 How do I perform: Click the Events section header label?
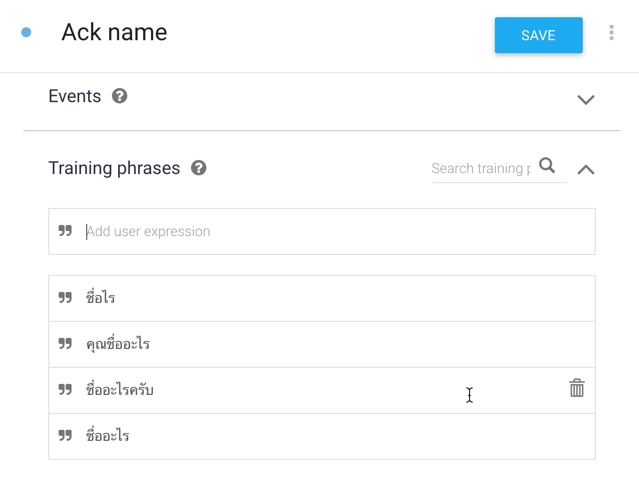[x=75, y=96]
